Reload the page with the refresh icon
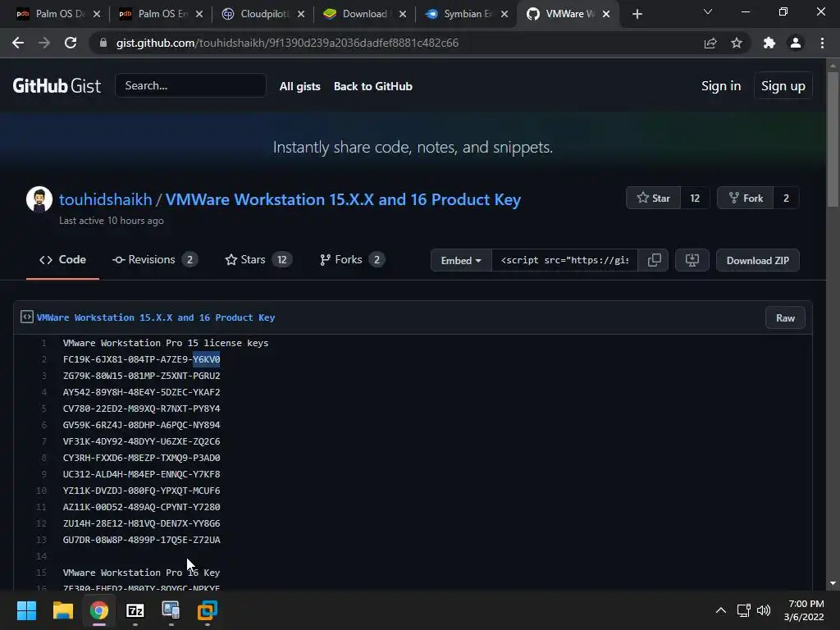This screenshot has height=630, width=840. [x=71, y=43]
